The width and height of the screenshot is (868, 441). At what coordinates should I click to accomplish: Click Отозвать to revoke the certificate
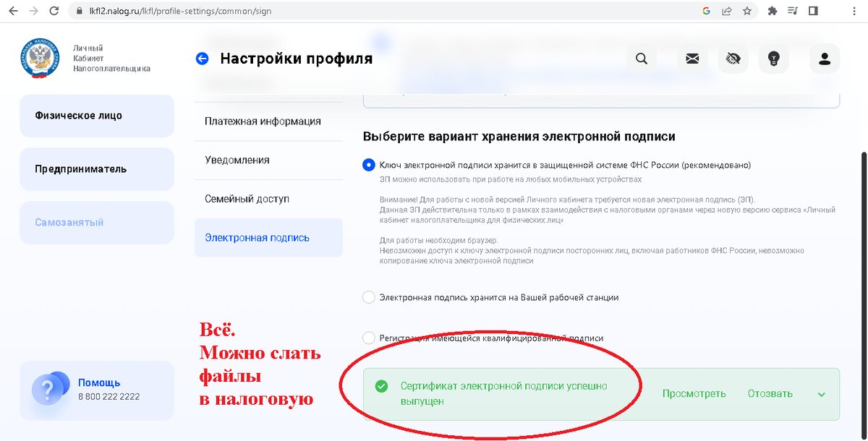[770, 394]
